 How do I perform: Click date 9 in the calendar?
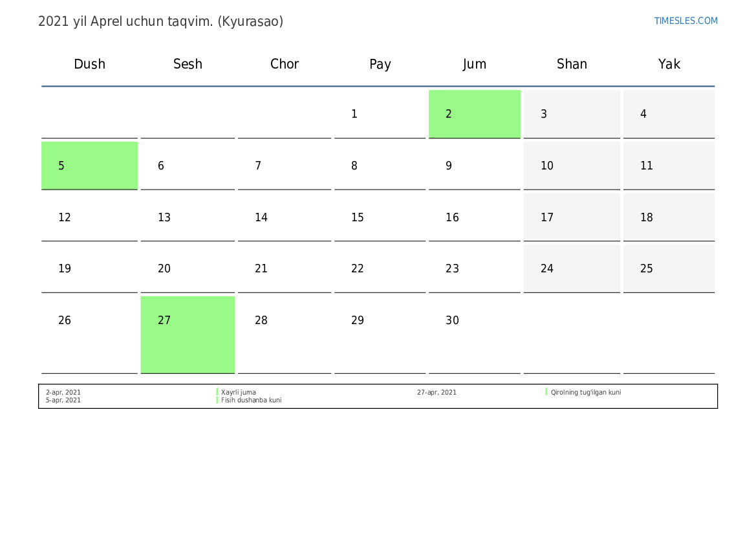coord(475,166)
